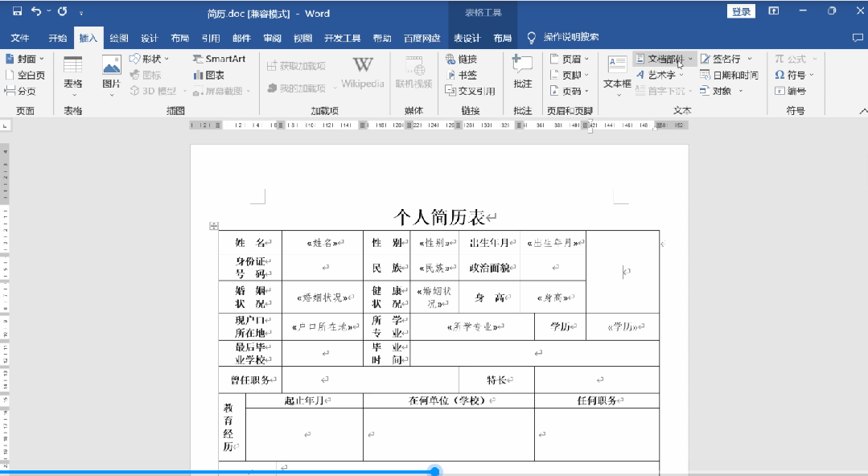Click the title 个人简历表

(x=439, y=217)
